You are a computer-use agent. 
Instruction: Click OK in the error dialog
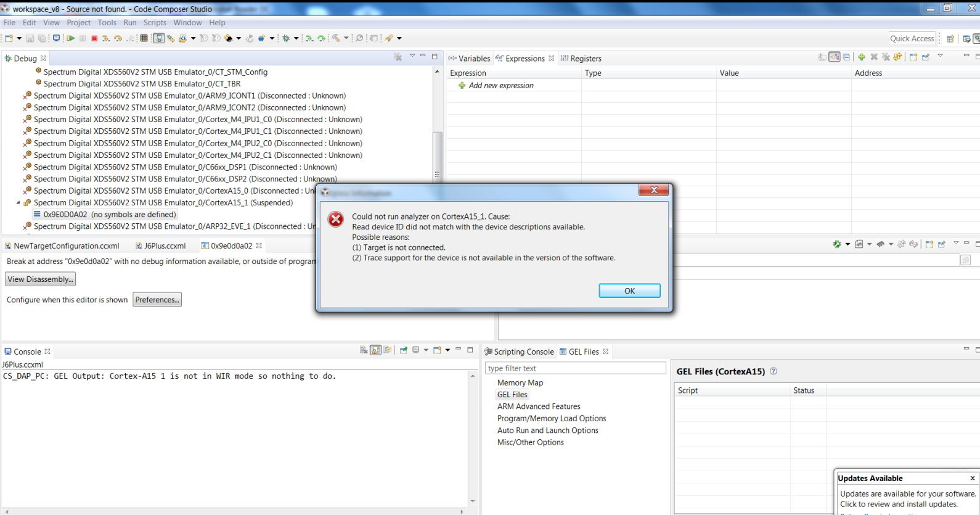click(629, 290)
